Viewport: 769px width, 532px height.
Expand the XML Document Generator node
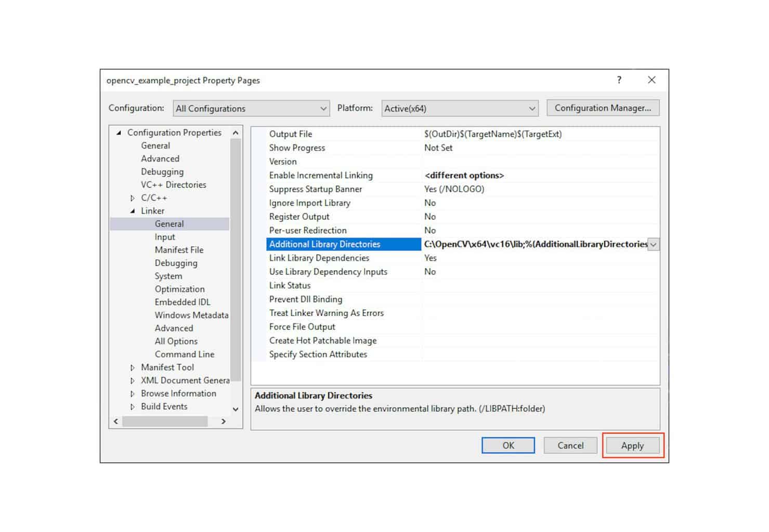[x=133, y=380]
